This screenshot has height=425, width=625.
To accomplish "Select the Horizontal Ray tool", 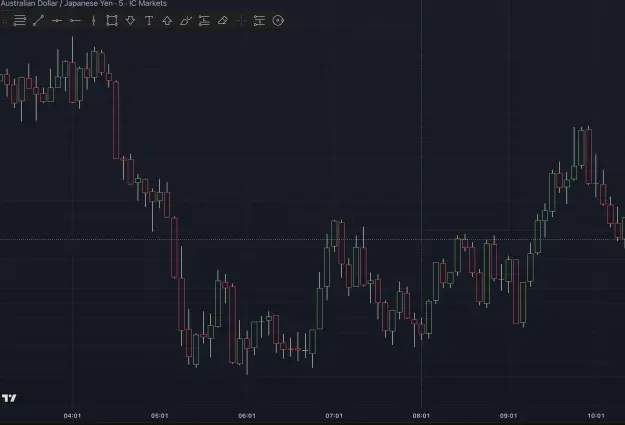I will [x=75, y=21].
